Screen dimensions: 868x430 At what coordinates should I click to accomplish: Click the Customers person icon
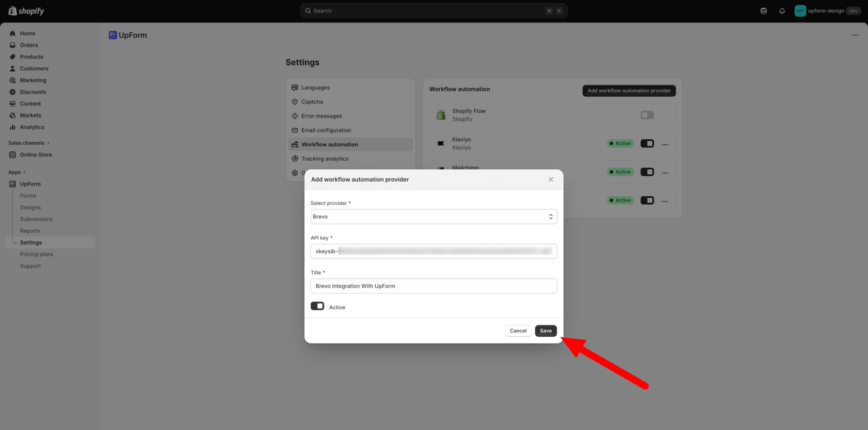click(13, 68)
